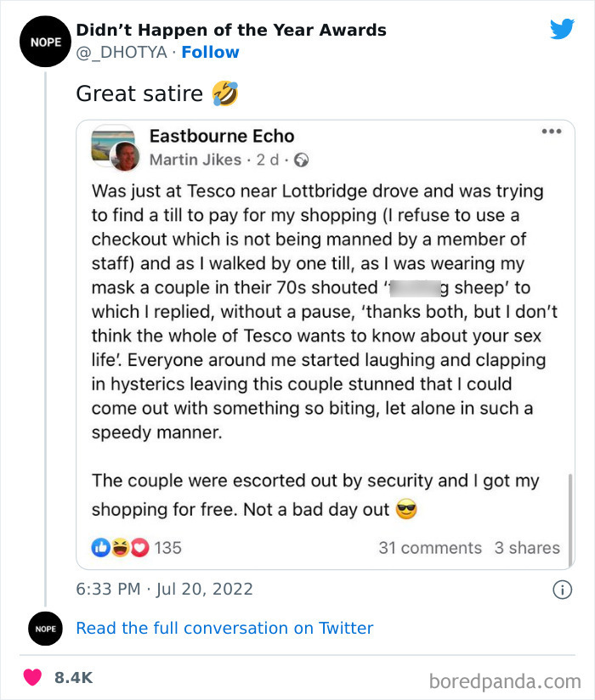Image resolution: width=595 pixels, height=700 pixels.
Task: Open the Facebook post options three-dot menu
Action: [x=552, y=130]
